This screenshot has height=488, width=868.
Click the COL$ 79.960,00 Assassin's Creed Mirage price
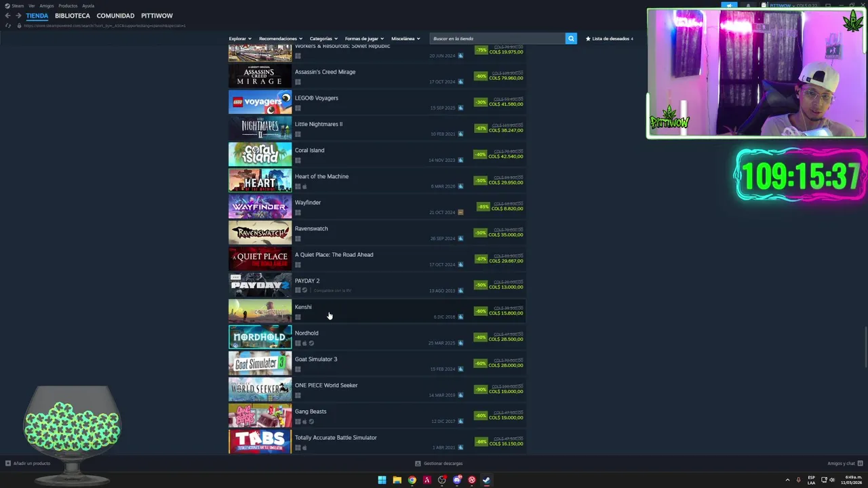[x=507, y=78]
